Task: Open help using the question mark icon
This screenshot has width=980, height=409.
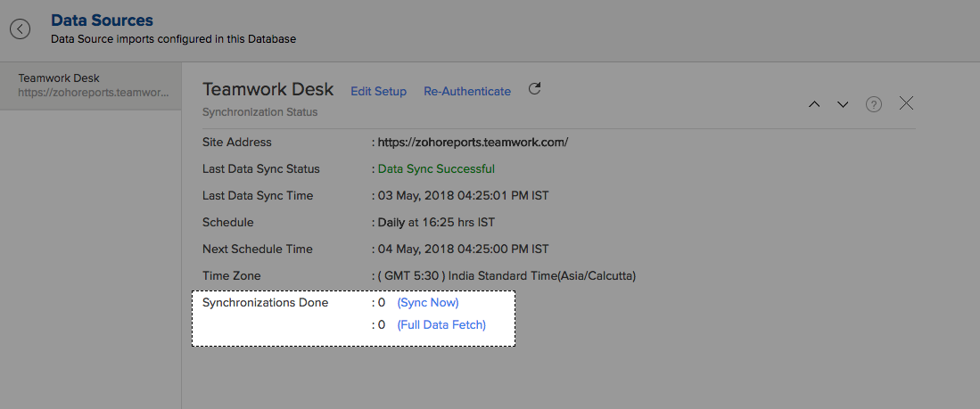Action: pos(873,104)
